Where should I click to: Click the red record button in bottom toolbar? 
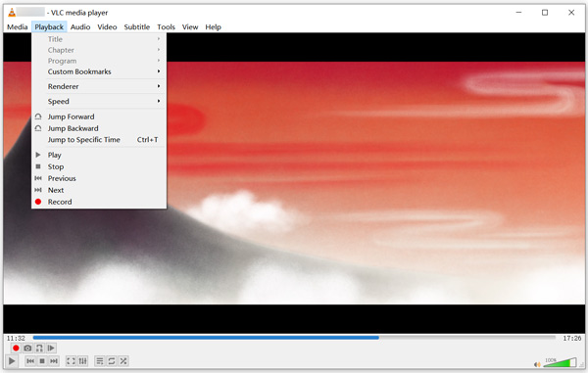pos(16,349)
